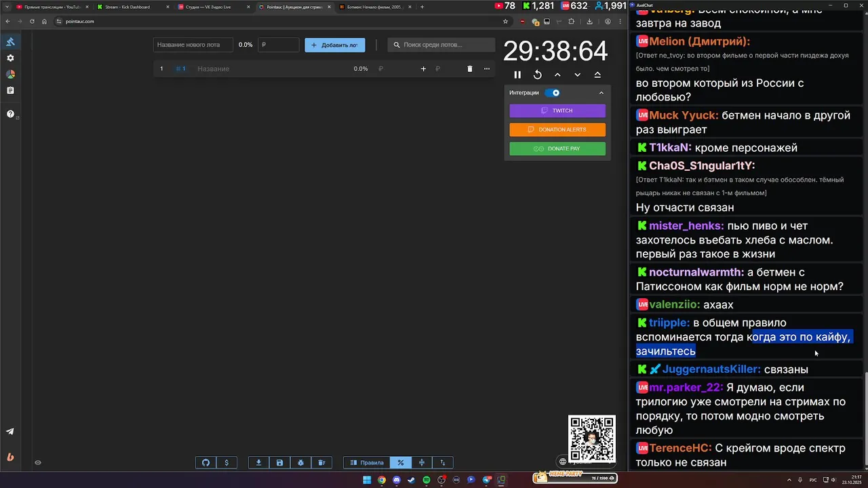Viewport: 868px width, 488px height.
Task: Click nocturnalwarmth username in AxelChat
Action: [696, 272]
